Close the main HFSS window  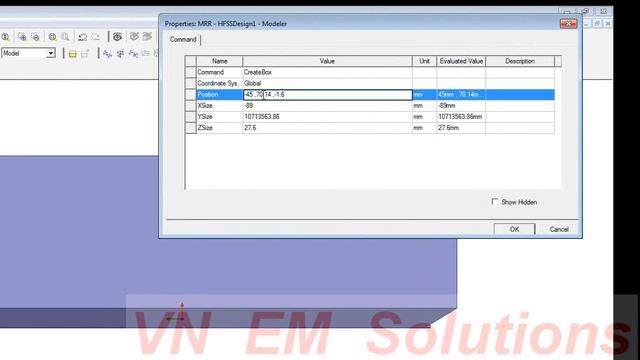pyautogui.click(x=604, y=11)
